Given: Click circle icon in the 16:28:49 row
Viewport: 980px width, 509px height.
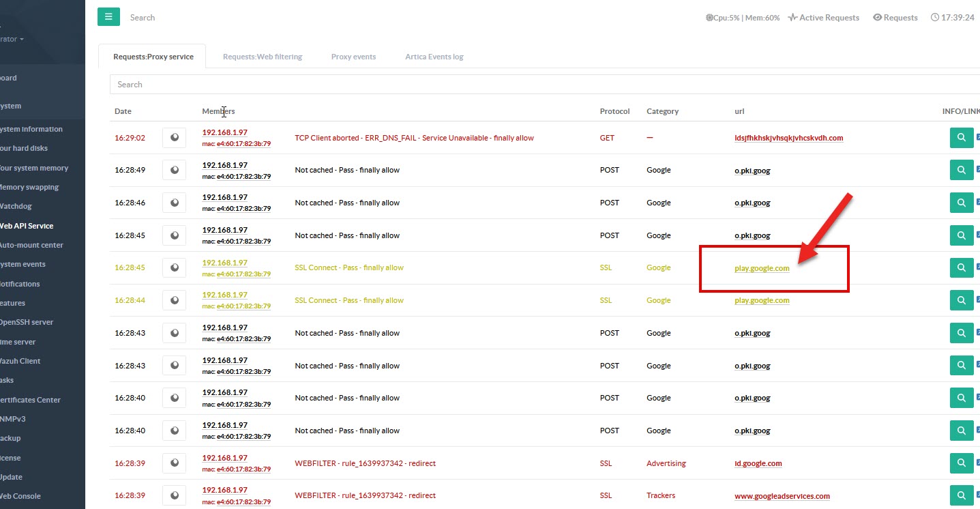Looking at the screenshot, I should coord(174,170).
